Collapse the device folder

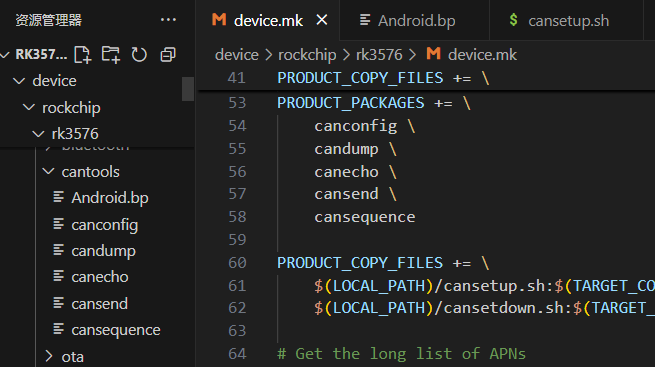click(19, 81)
